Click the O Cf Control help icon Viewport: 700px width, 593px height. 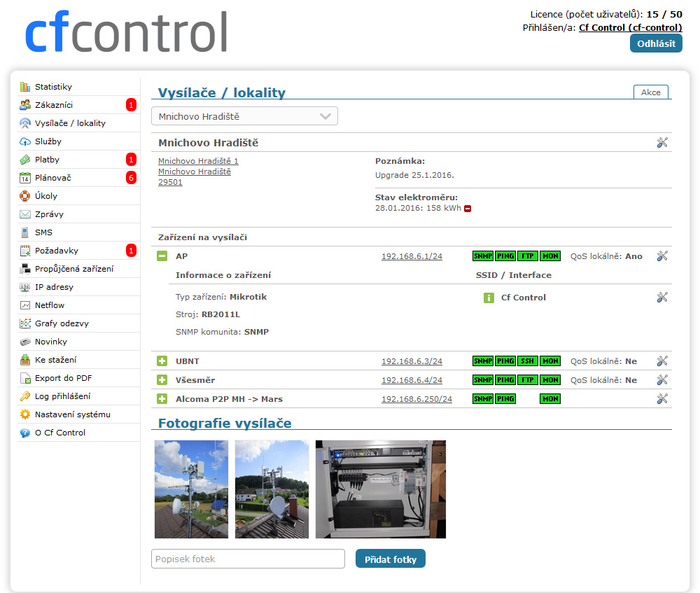click(25, 433)
